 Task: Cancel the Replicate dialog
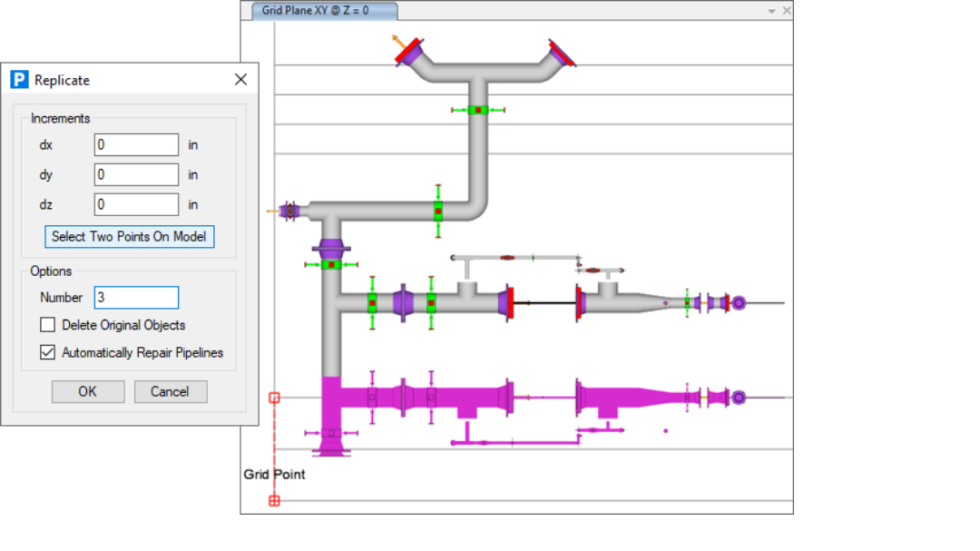[171, 391]
